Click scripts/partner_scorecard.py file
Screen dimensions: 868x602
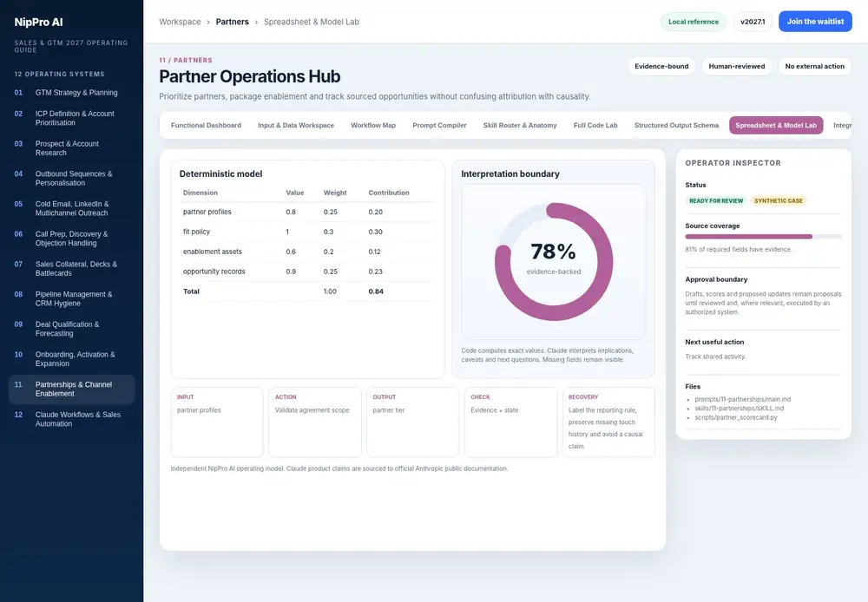point(736,417)
